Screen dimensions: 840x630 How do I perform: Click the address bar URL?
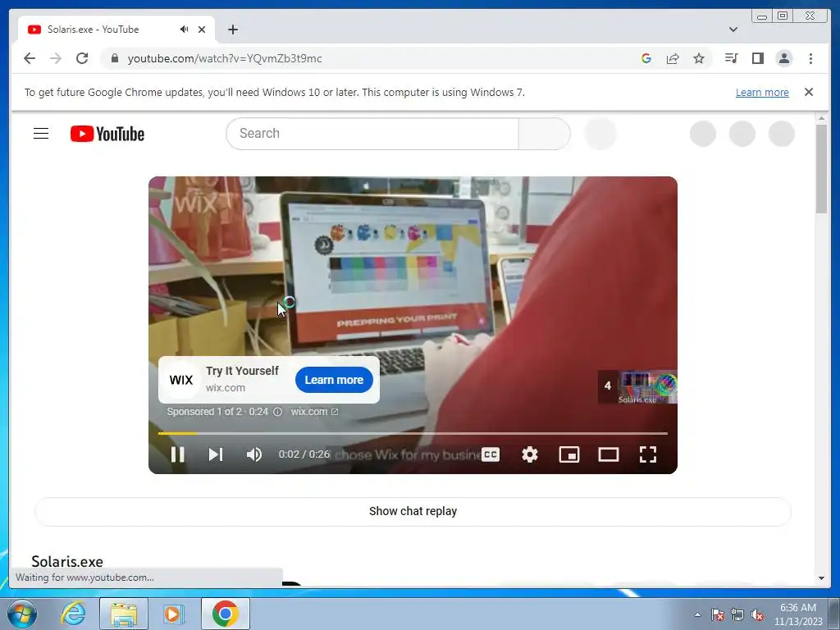pos(225,58)
